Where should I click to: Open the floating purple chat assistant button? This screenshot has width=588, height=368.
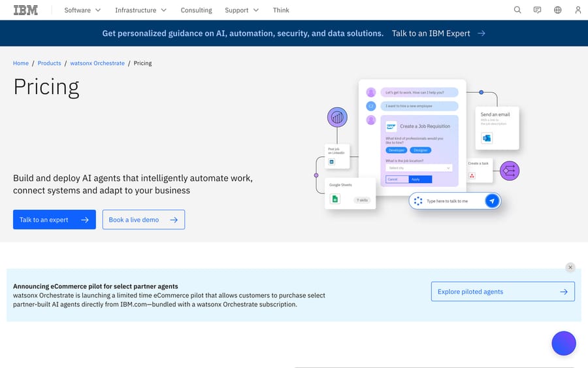coord(564,343)
